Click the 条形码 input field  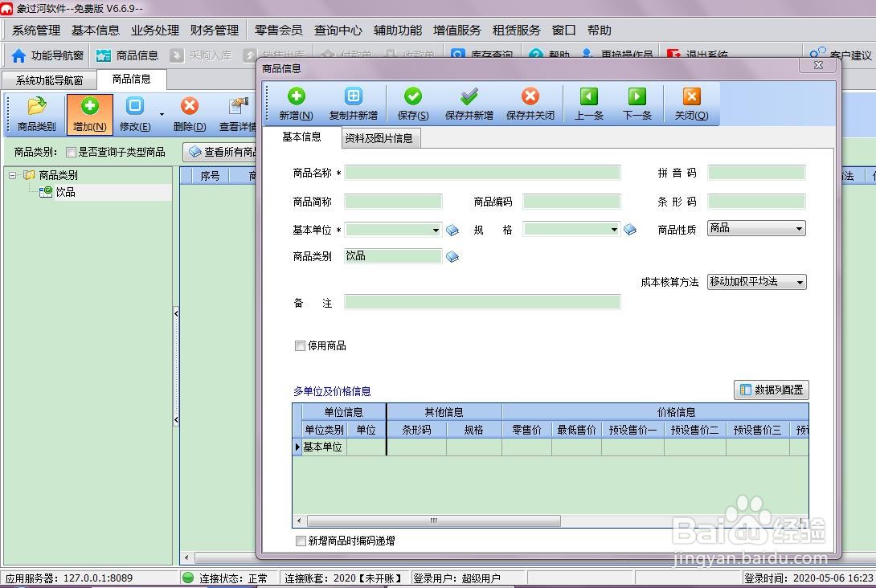[756, 201]
